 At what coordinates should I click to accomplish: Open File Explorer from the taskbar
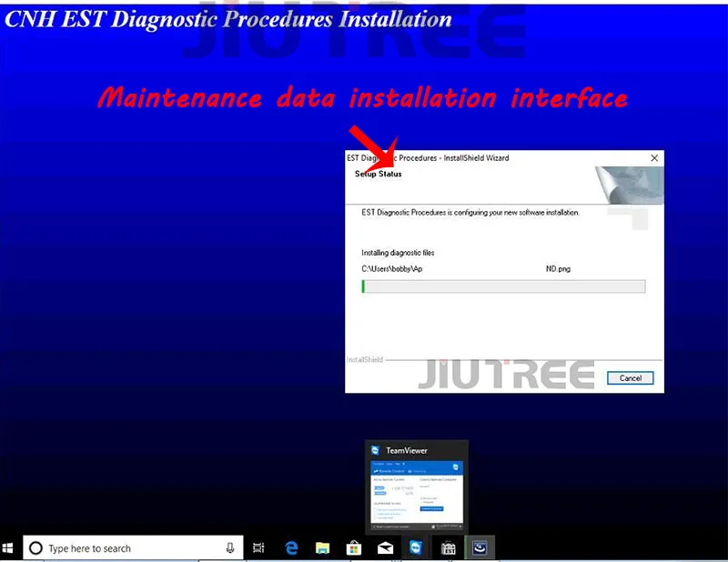[322, 548]
